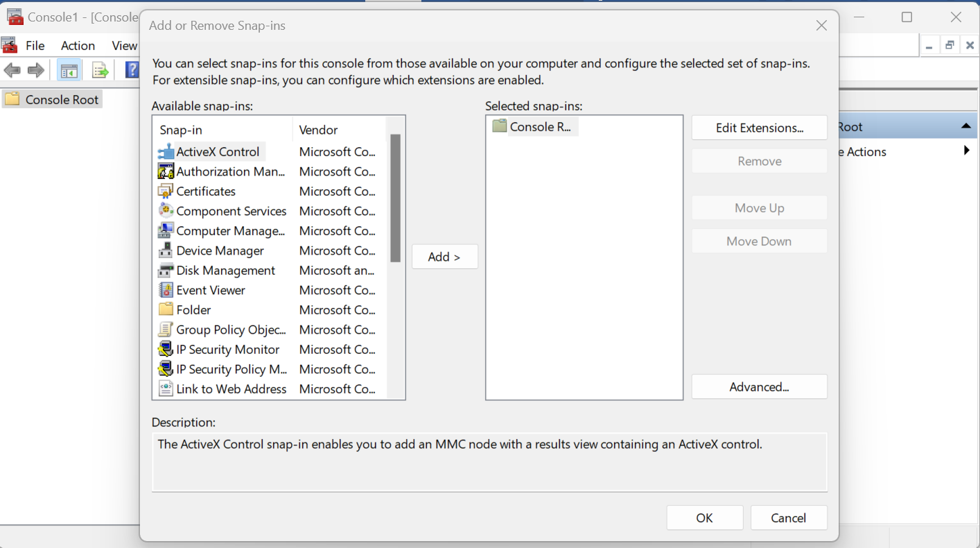The width and height of the screenshot is (980, 548).
Task: Open the Edit Extensions dialog button
Action: coord(759,128)
